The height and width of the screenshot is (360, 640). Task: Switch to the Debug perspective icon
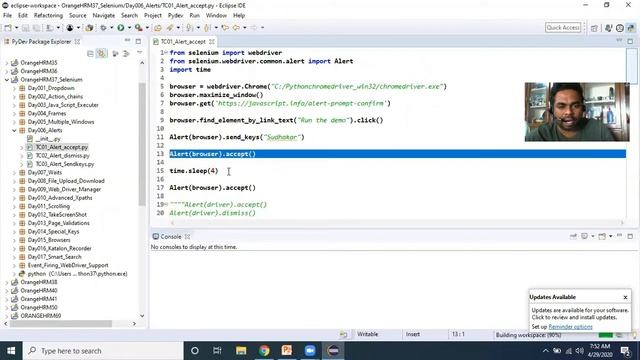click(x=609, y=28)
